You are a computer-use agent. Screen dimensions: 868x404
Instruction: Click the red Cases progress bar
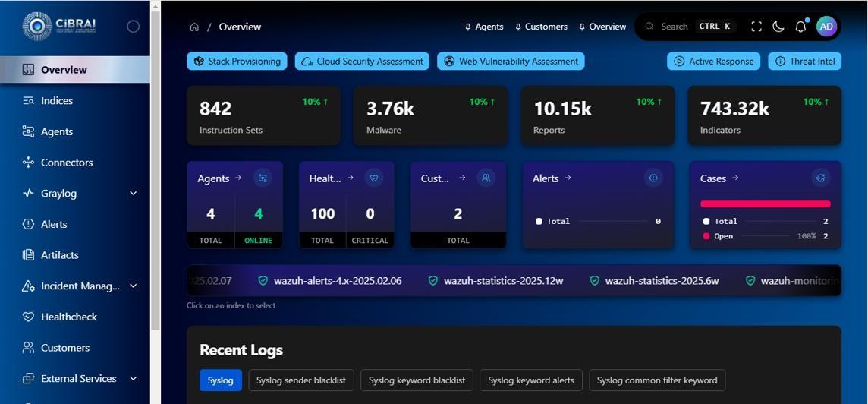pyautogui.click(x=765, y=204)
